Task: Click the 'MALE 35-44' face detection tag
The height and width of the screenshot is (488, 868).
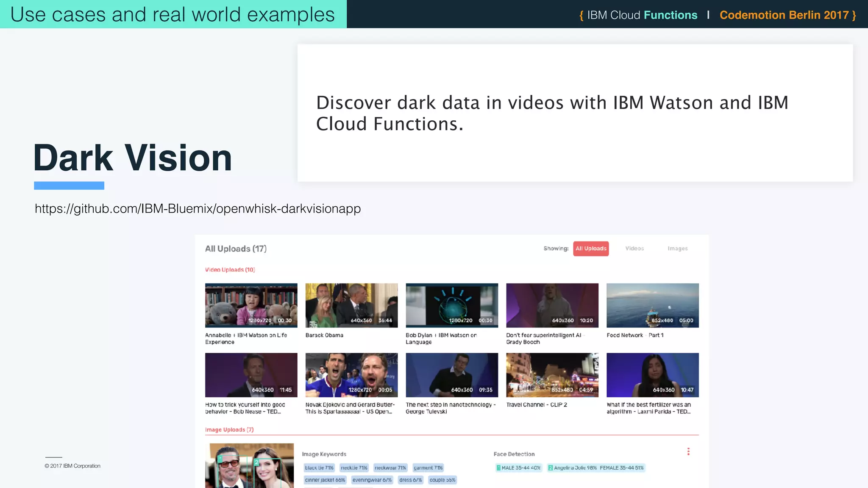Action: pyautogui.click(x=519, y=468)
